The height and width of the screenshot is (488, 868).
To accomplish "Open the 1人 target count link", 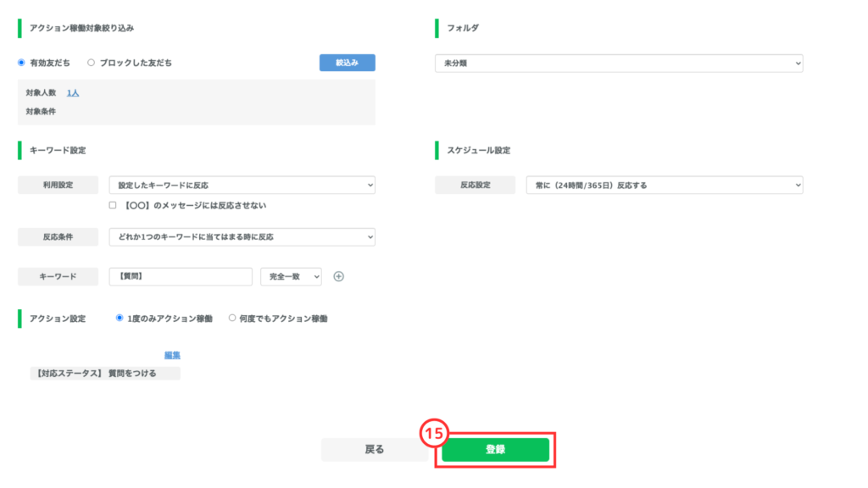I will point(73,92).
